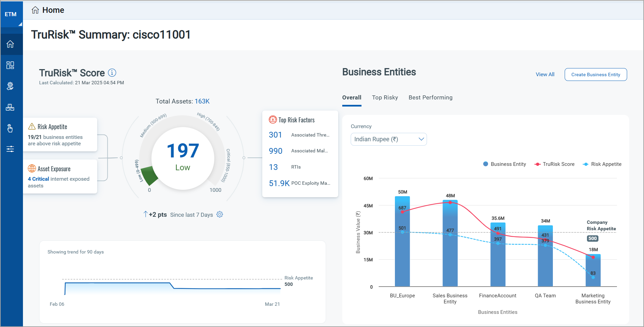Click the Total Assets 163K link

pyautogui.click(x=202, y=101)
